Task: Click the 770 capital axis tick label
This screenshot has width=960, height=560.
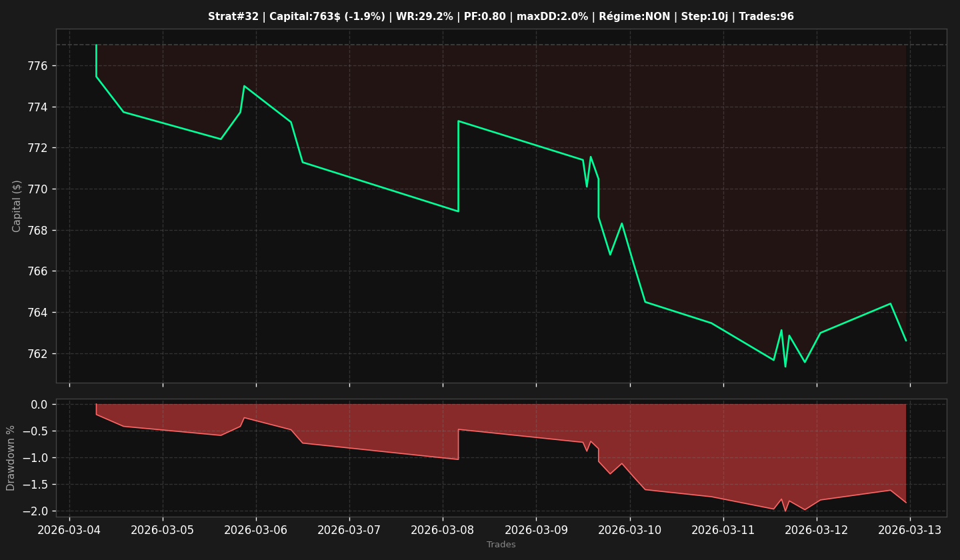Action: click(x=39, y=189)
